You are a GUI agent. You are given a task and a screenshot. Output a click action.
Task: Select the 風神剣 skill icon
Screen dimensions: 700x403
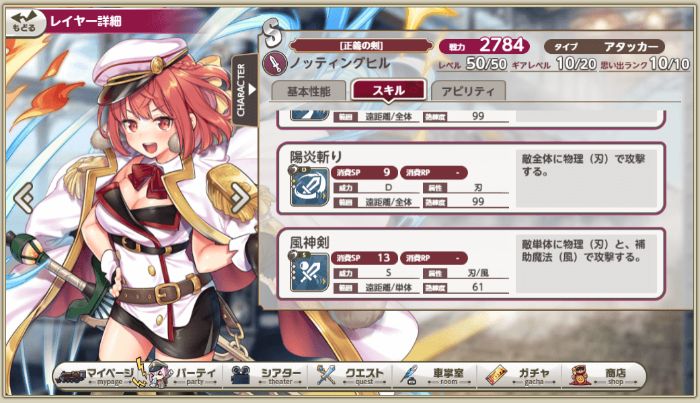309,271
